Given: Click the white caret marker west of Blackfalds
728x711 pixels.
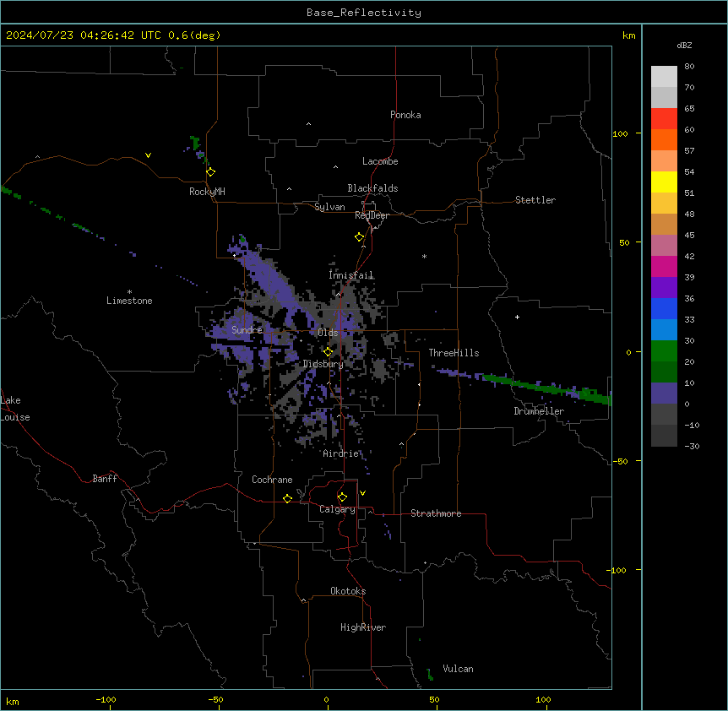Looking at the screenshot, I should (289, 189).
